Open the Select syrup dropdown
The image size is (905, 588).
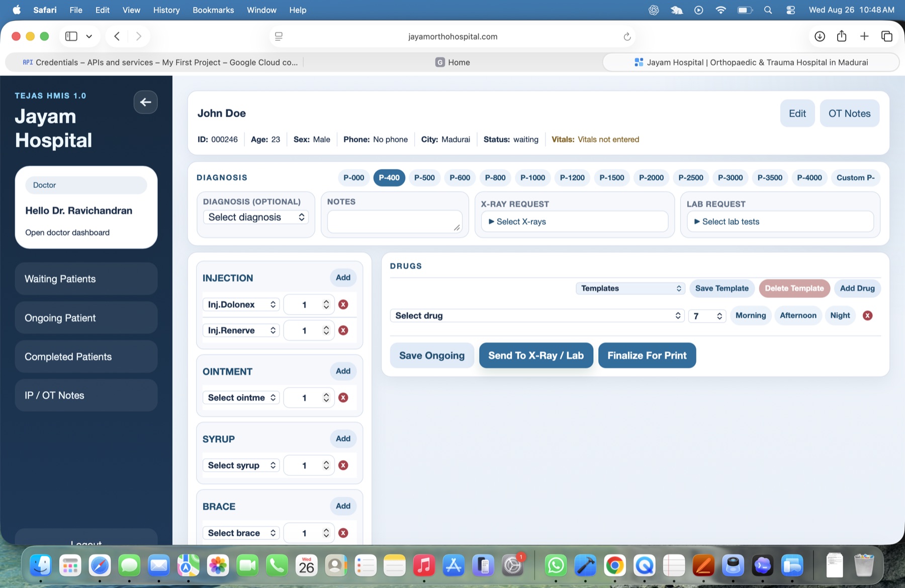coord(241,465)
